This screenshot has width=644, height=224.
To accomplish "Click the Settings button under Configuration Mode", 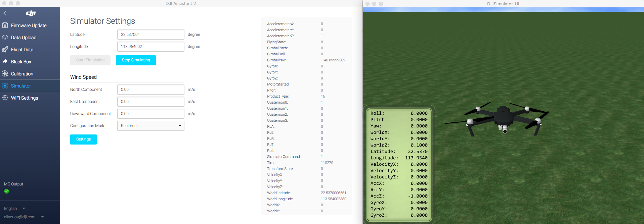I will point(83,139).
